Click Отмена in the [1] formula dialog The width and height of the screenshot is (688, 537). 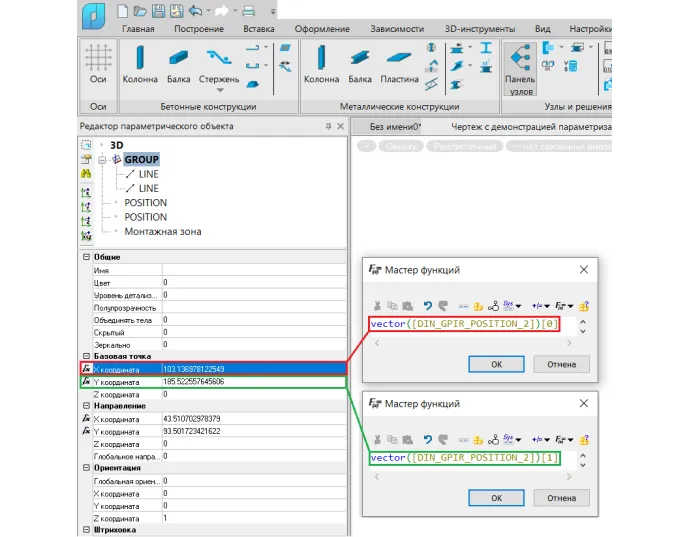coord(562,498)
